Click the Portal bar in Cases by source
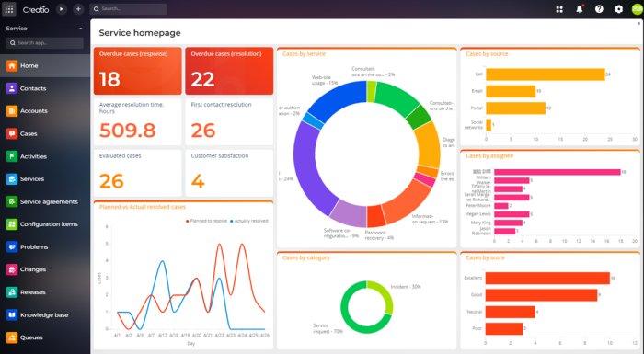The width and height of the screenshot is (644, 354). 516,108
